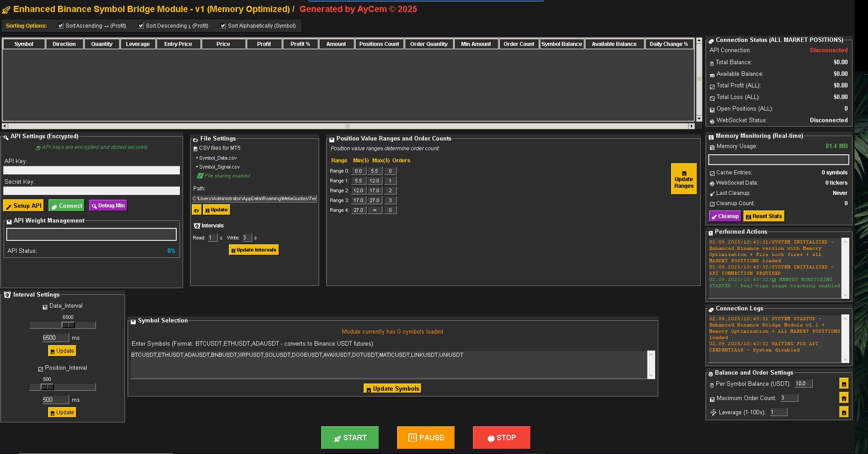868x454 pixels.
Task: Click the API Key input field
Action: point(91,170)
